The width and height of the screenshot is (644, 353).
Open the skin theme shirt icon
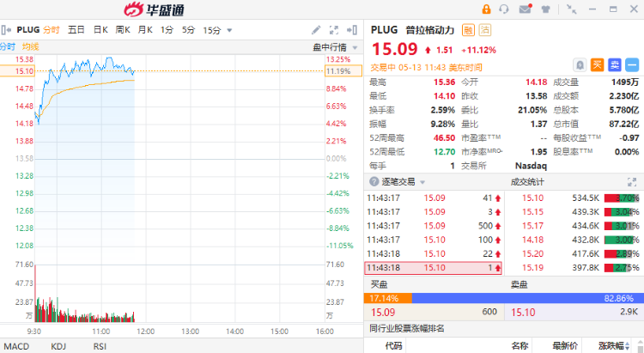click(x=546, y=9)
